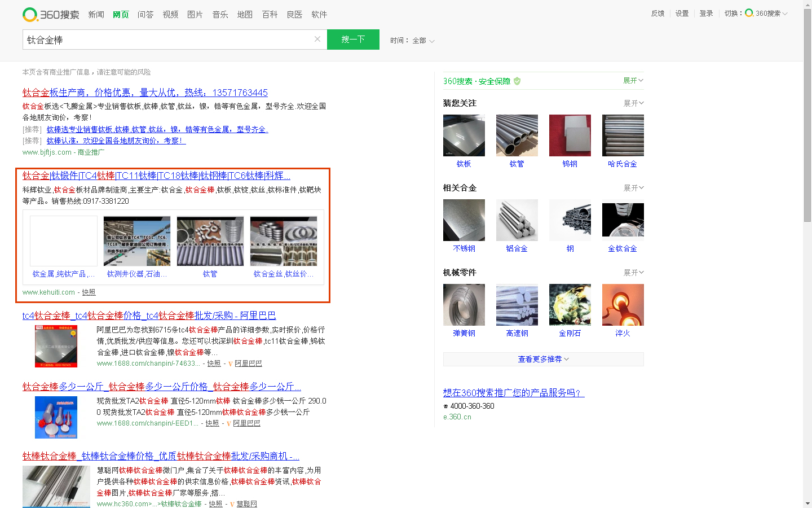
Task: Click the green security shield icon
Action: [x=517, y=81]
